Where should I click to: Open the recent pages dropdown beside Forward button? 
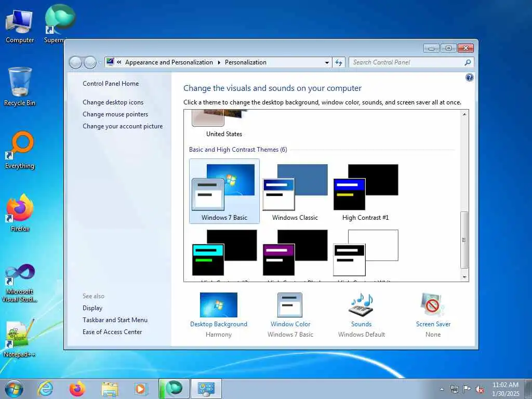coord(100,63)
